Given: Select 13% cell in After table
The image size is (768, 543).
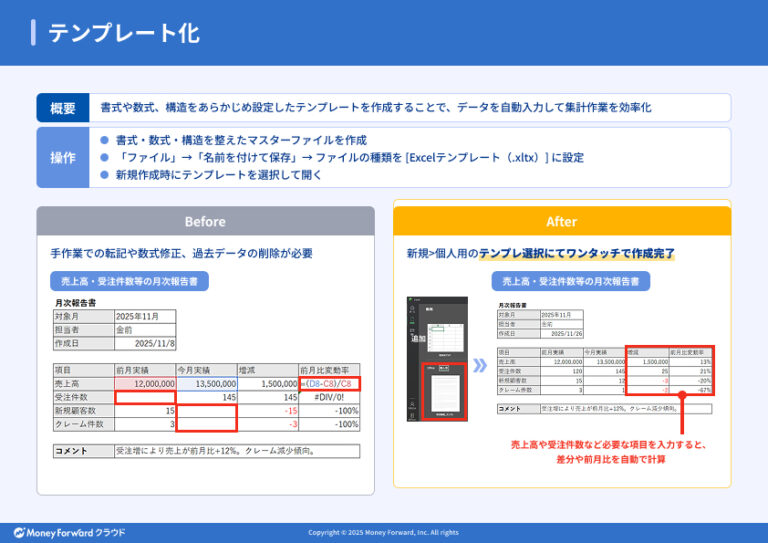Looking at the screenshot, I should (x=690, y=362).
